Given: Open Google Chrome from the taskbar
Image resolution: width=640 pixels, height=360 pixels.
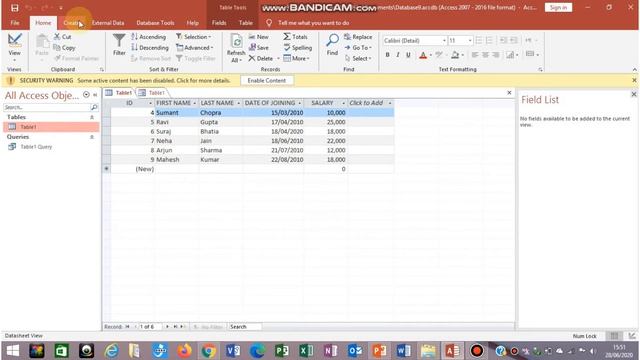Looking at the screenshot, I should 209,351.
